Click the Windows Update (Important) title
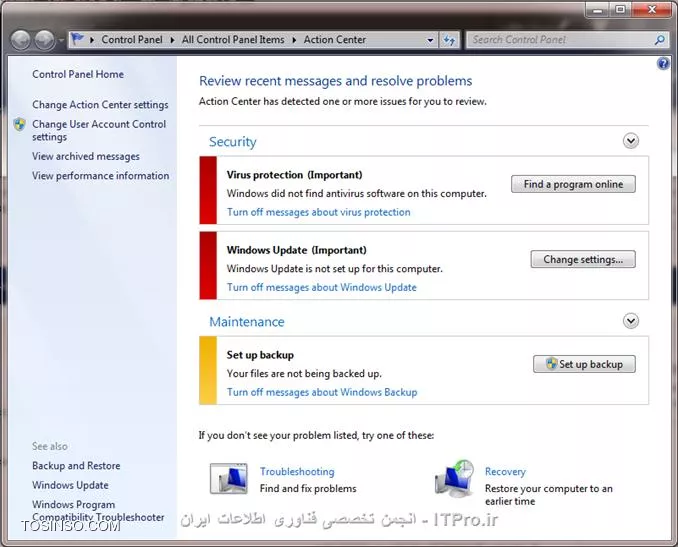This screenshot has width=678, height=547. [x=297, y=250]
